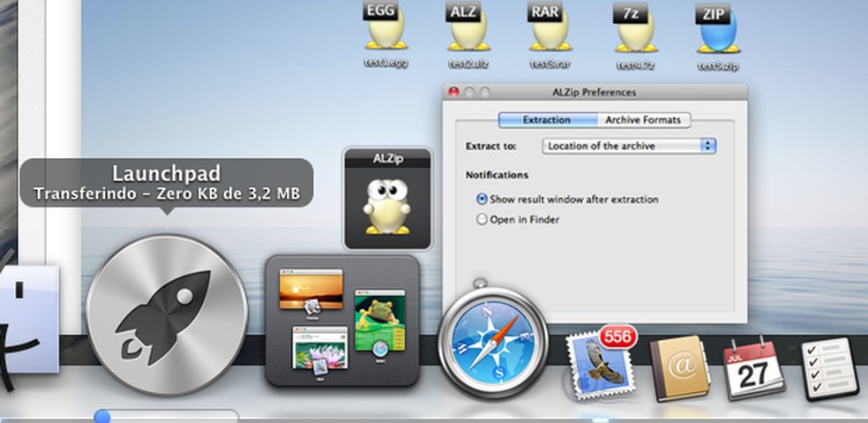This screenshot has width=868, height=423.
Task: Click the ALZip egg mascot tile
Action: (387, 199)
